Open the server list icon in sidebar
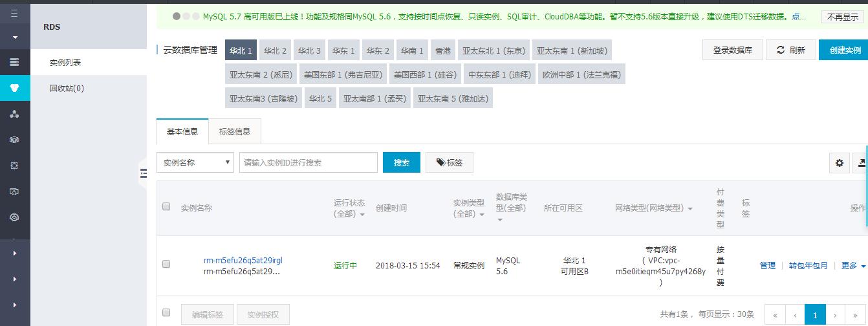 coord(15,62)
